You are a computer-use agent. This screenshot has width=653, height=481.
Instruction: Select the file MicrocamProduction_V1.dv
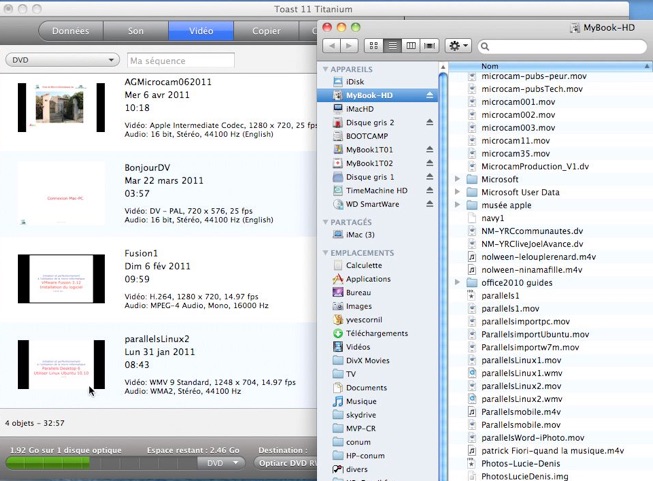pyautogui.click(x=535, y=167)
